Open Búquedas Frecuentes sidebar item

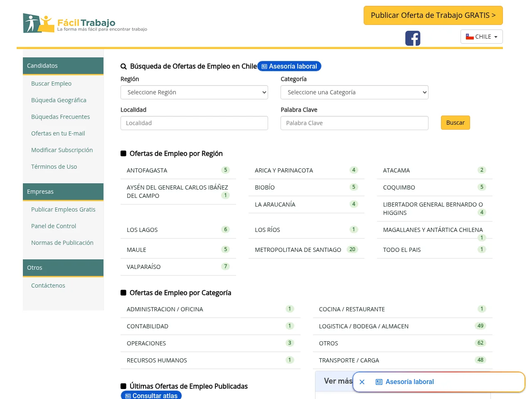61,117
